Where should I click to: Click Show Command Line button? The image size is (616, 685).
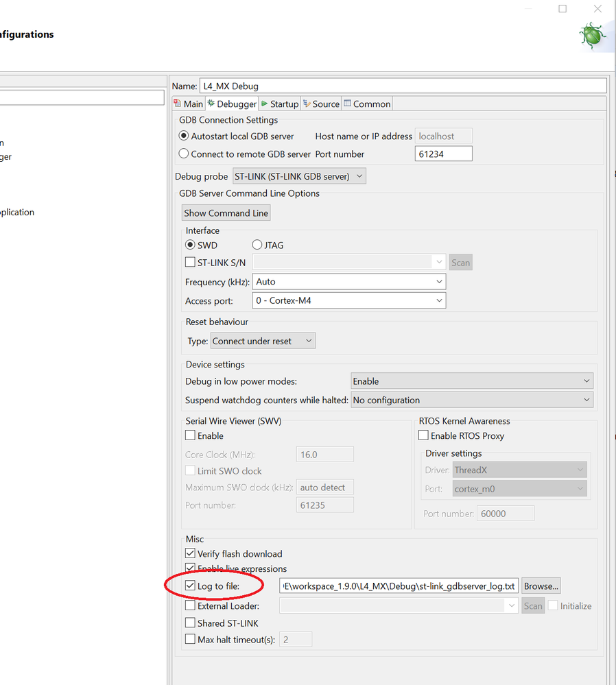coord(226,213)
